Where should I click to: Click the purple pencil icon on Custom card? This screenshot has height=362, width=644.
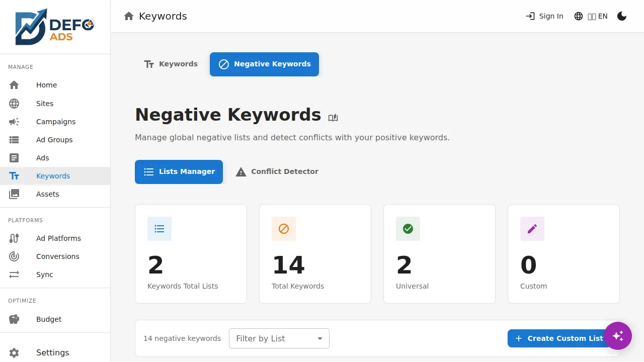pos(532,229)
